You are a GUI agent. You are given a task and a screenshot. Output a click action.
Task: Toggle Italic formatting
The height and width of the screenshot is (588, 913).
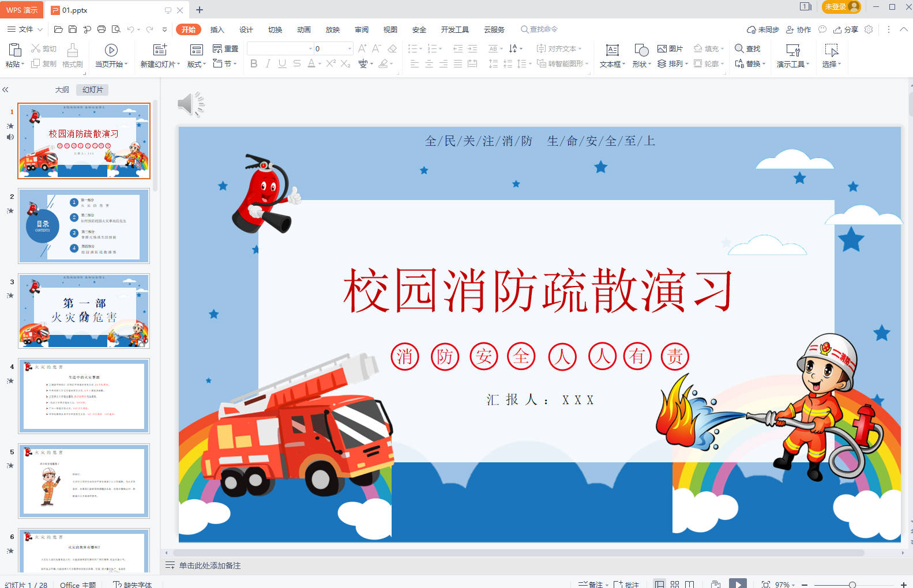click(x=268, y=64)
